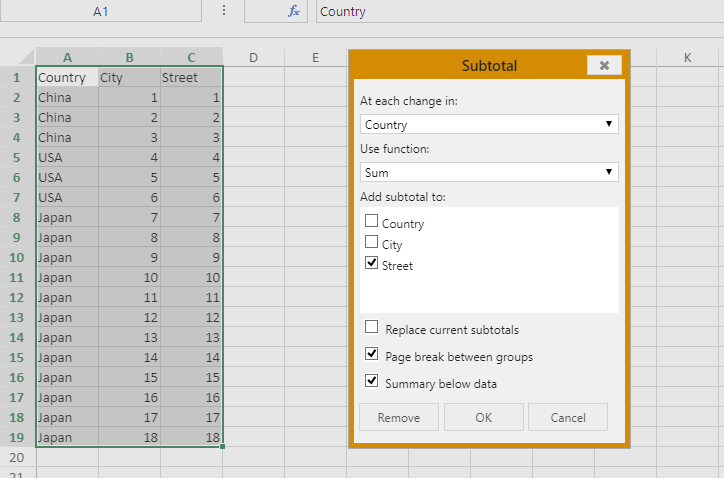724x478 pixels.
Task: Toggle Summary below data checkbox
Action: pyautogui.click(x=371, y=381)
